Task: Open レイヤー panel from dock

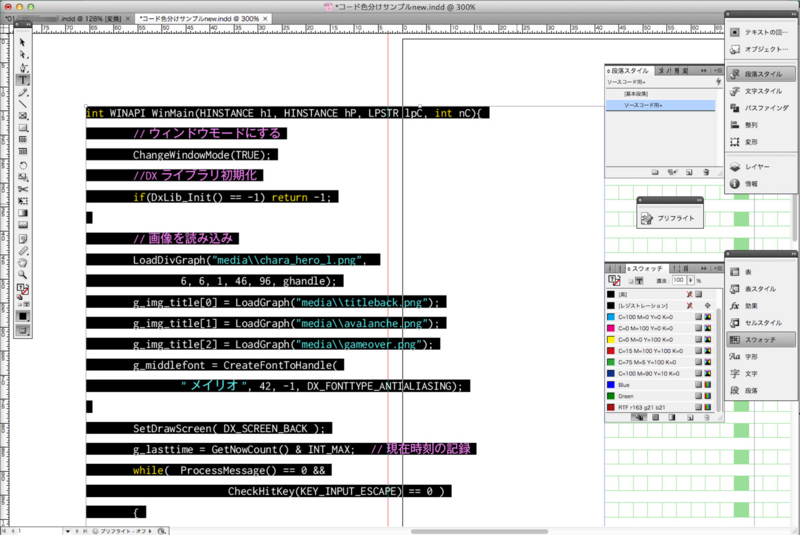Action: coord(761,167)
